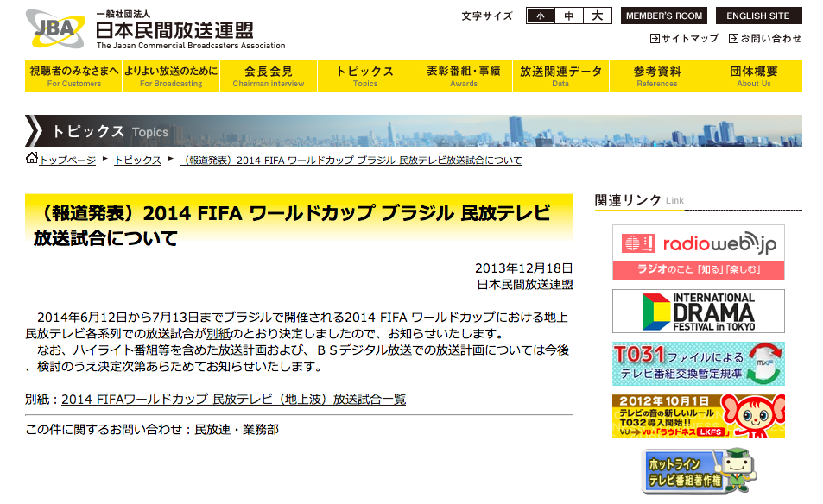Go to the About Us menu

[754, 76]
